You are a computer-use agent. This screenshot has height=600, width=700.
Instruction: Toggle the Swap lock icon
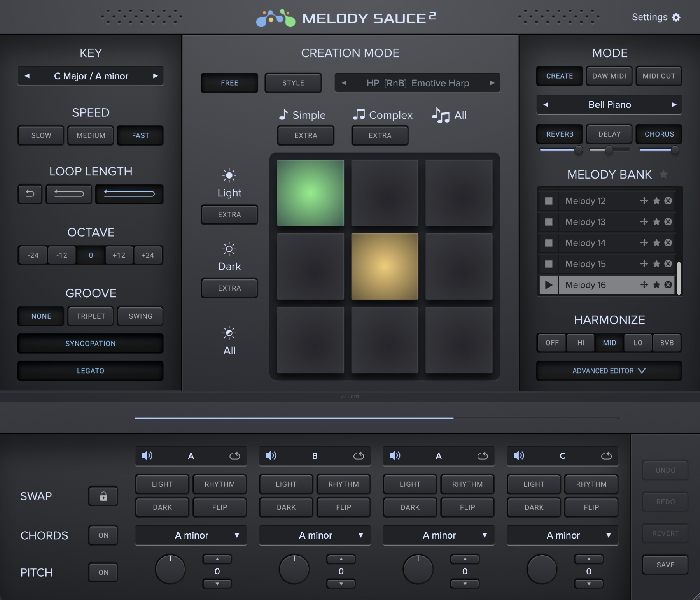(x=103, y=496)
